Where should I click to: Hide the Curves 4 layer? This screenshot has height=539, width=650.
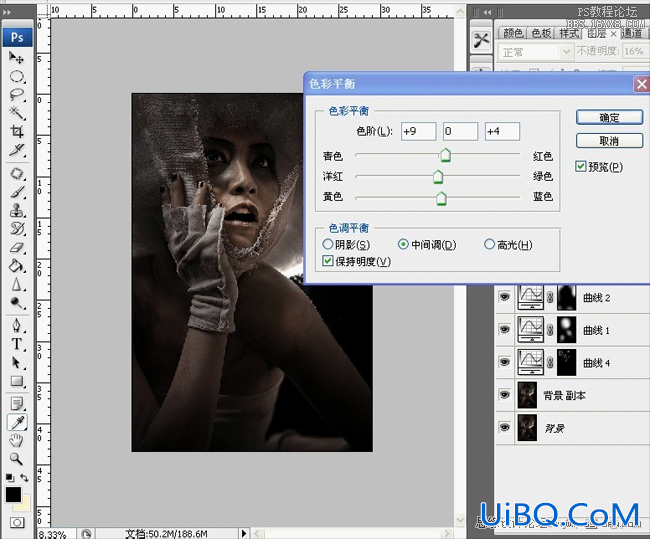(504, 362)
